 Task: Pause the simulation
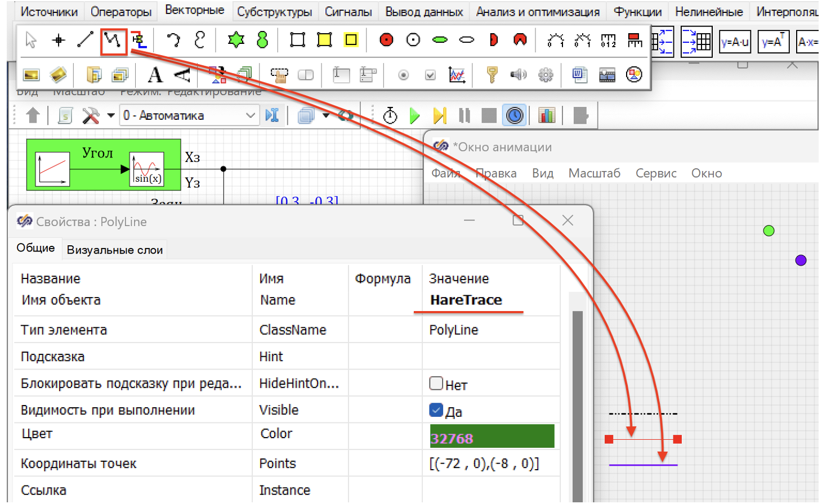464,115
